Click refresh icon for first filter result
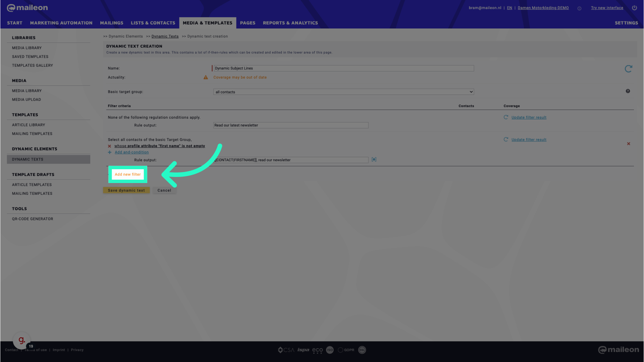The height and width of the screenshot is (362, 644). (506, 117)
